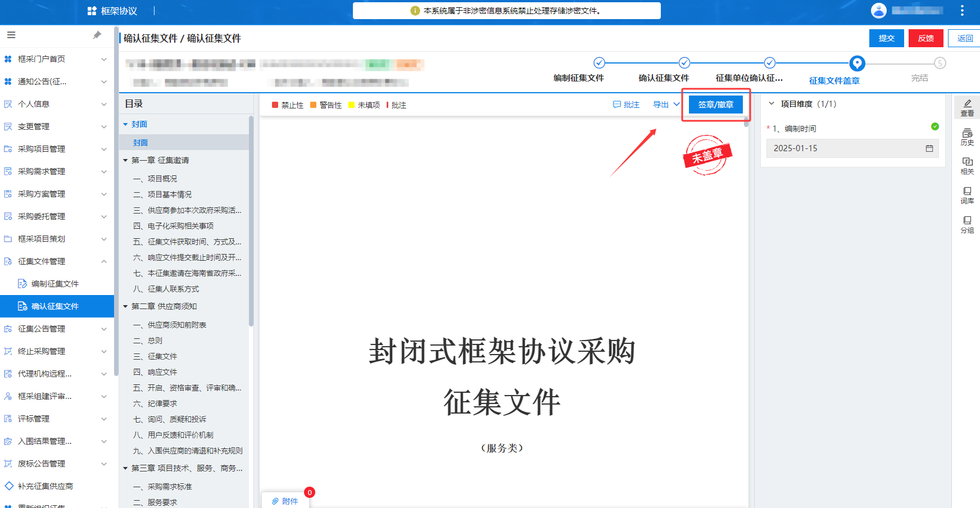Click the 框架协议 app grid icon
Image resolution: width=980 pixels, height=508 pixels.
92,11
